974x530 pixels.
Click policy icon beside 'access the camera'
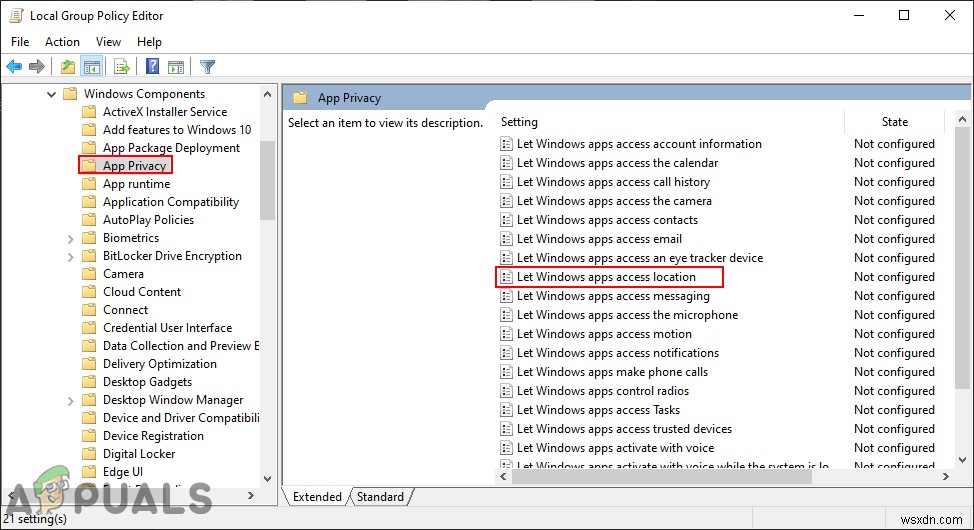(x=506, y=201)
